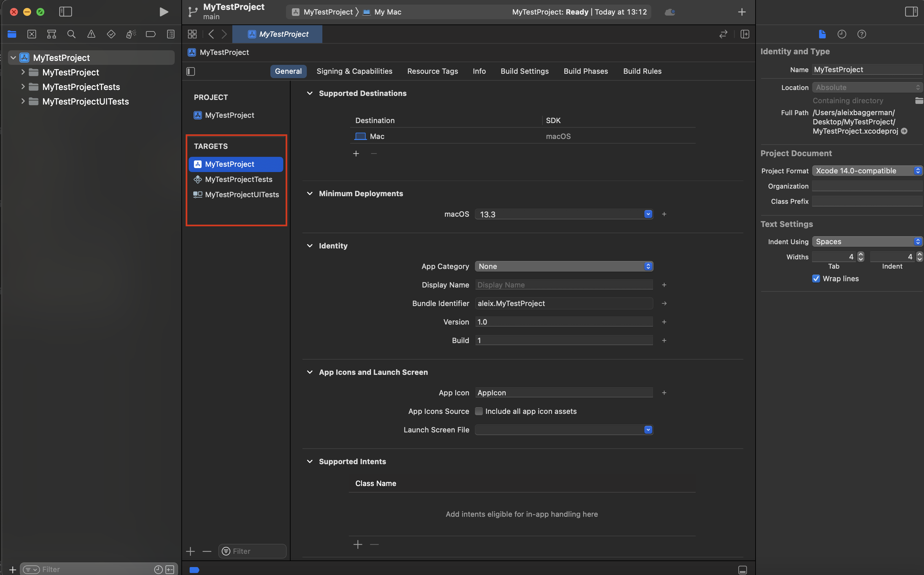Viewport: 924px width, 575px height.
Task: Switch to the Build Settings tab
Action: tap(524, 71)
